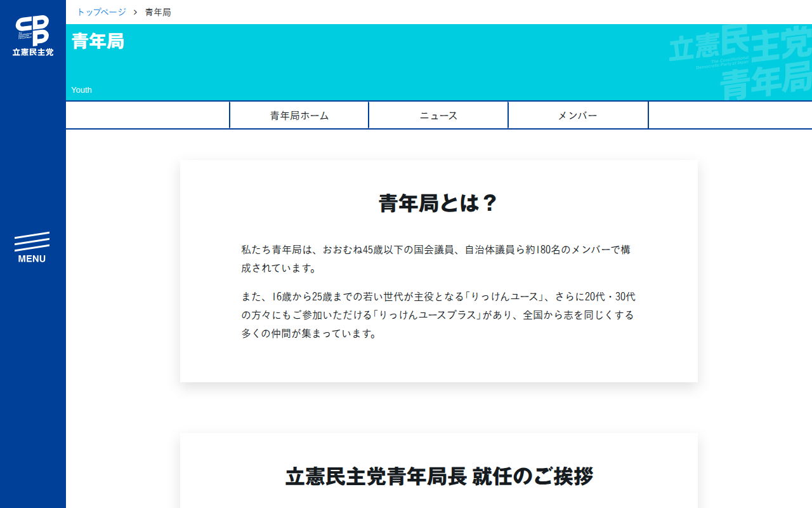
Task: Click the 青年局 breadcrumb text
Action: pos(158,12)
